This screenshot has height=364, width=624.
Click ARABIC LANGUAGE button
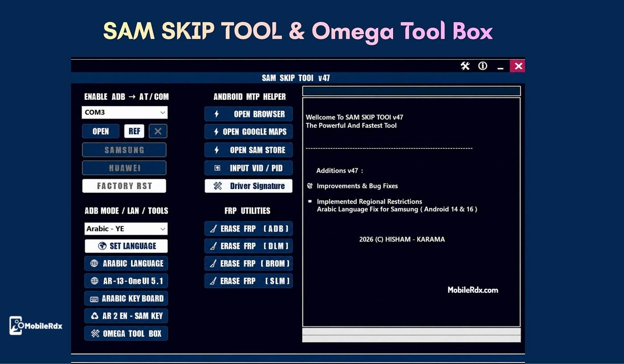[x=126, y=263]
